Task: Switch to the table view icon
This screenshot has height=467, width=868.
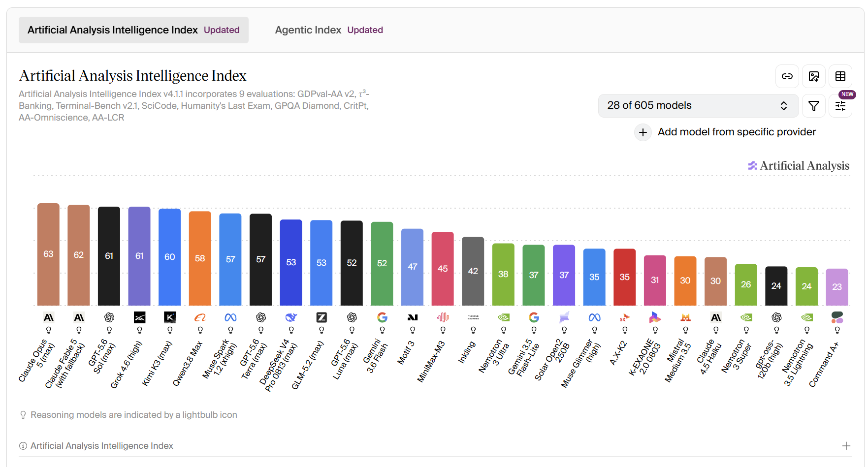Action: coord(840,76)
